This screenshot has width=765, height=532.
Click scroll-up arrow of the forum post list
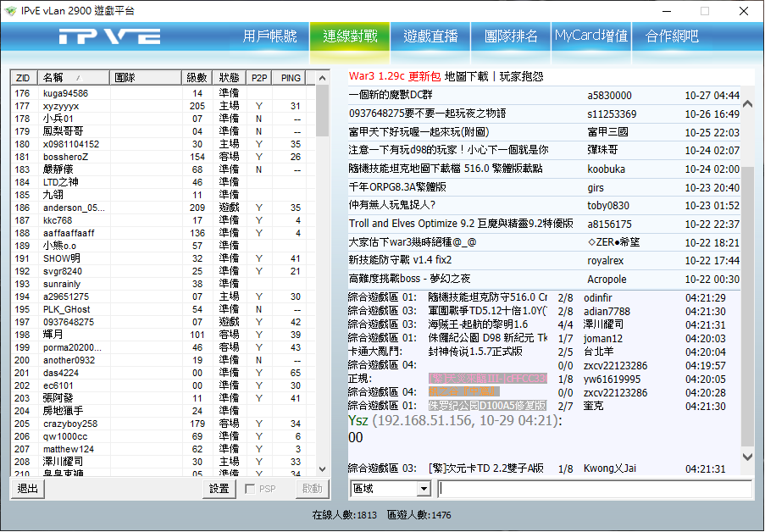(747, 104)
